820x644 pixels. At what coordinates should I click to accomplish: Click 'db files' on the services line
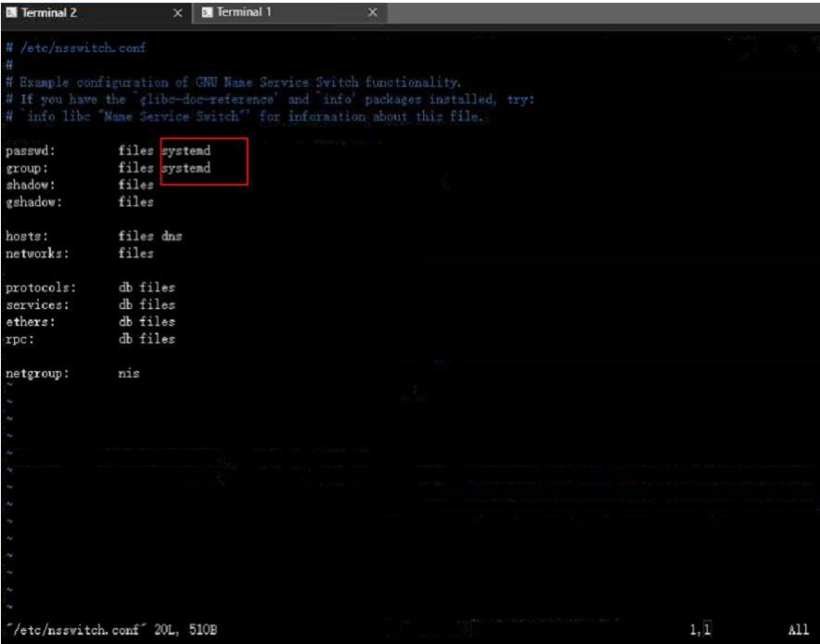point(147,305)
